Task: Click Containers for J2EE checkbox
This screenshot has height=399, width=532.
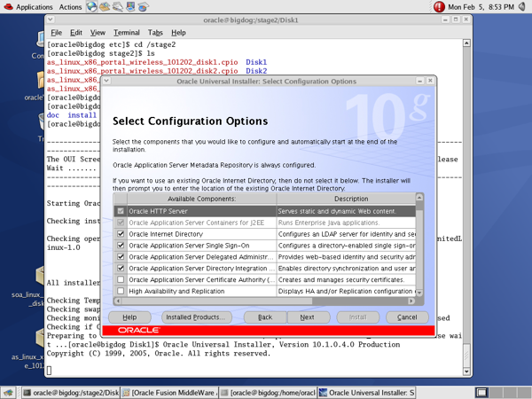Action: coord(121,223)
